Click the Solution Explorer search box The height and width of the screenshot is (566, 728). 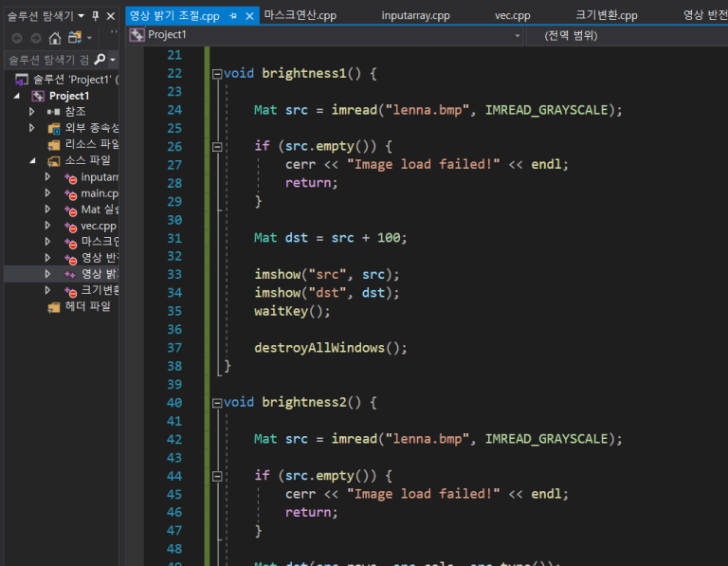48,60
